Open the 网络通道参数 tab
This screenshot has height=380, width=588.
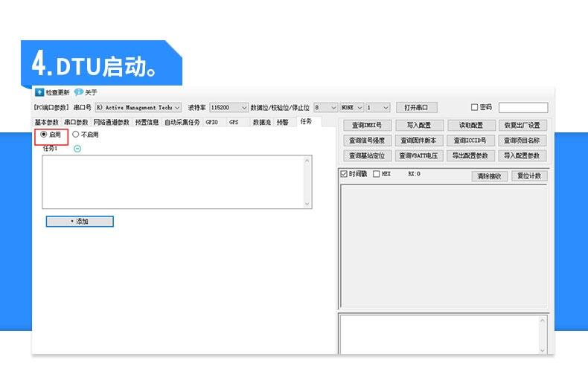click(111, 122)
